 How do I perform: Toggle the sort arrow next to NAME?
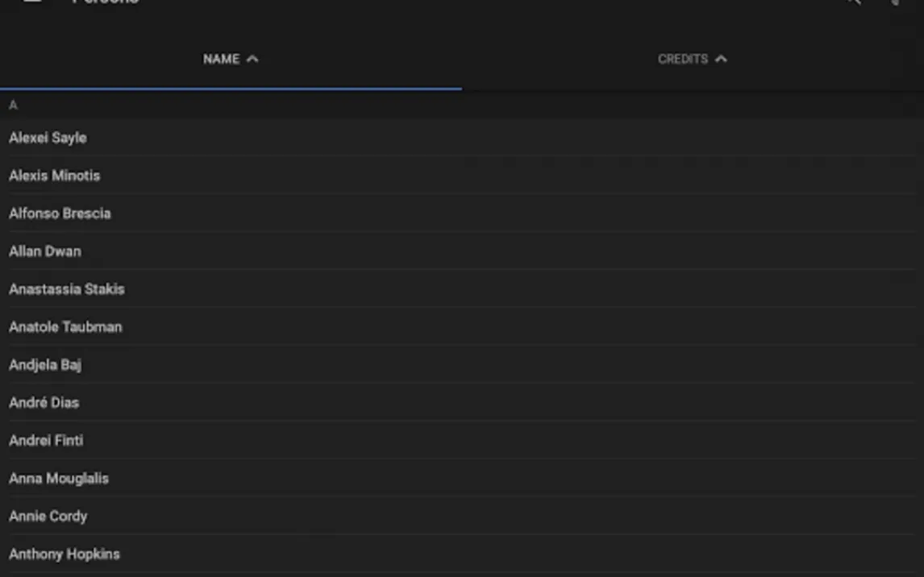pos(252,59)
